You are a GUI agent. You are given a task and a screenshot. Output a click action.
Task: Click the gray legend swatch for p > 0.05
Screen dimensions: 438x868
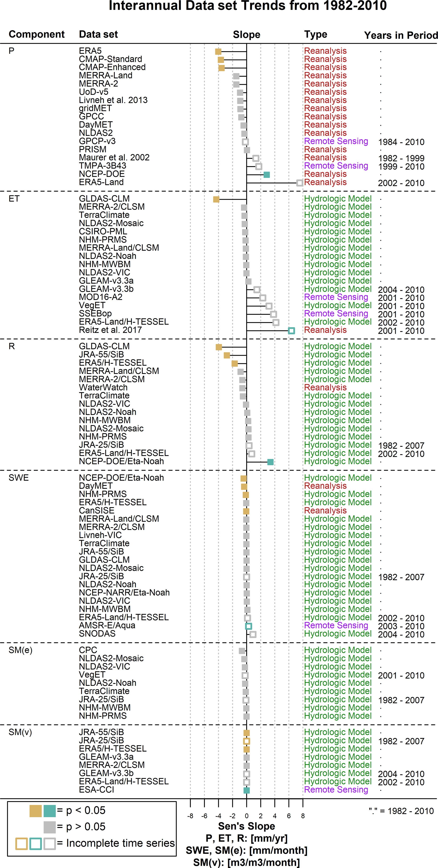click(50, 827)
